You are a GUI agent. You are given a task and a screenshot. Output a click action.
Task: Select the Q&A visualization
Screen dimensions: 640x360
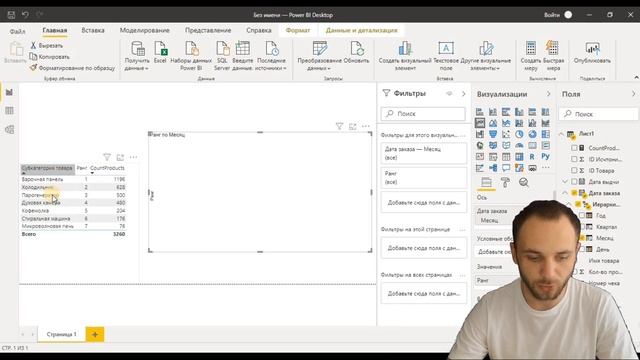coord(506,168)
